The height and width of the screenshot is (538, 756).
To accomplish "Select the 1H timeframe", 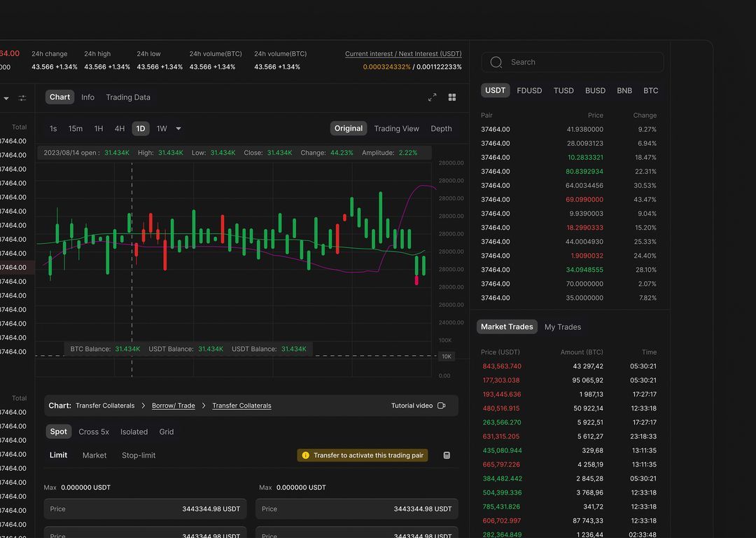I will tap(99, 128).
